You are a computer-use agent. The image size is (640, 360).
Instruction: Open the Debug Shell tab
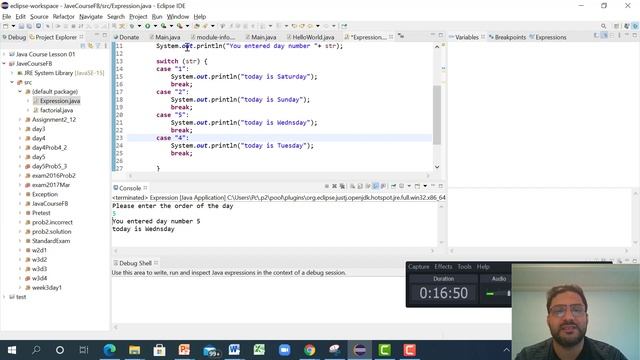[x=136, y=263]
